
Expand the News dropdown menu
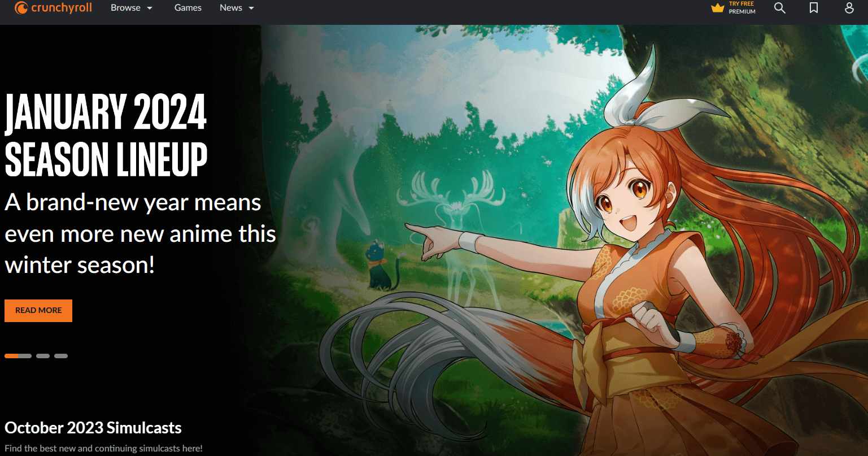(237, 8)
